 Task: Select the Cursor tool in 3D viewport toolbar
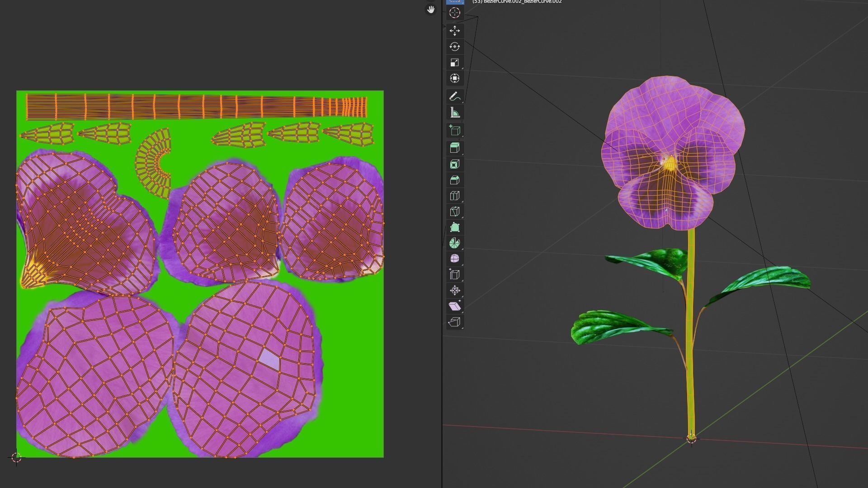455,13
